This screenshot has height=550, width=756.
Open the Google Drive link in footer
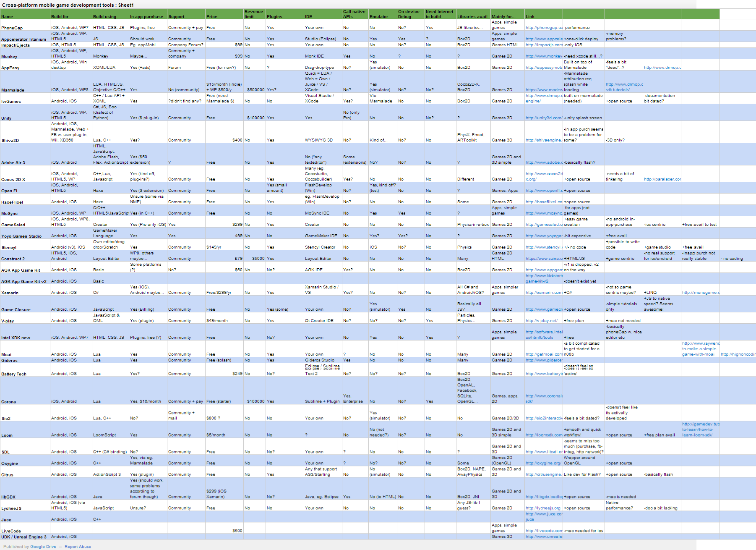click(43, 547)
